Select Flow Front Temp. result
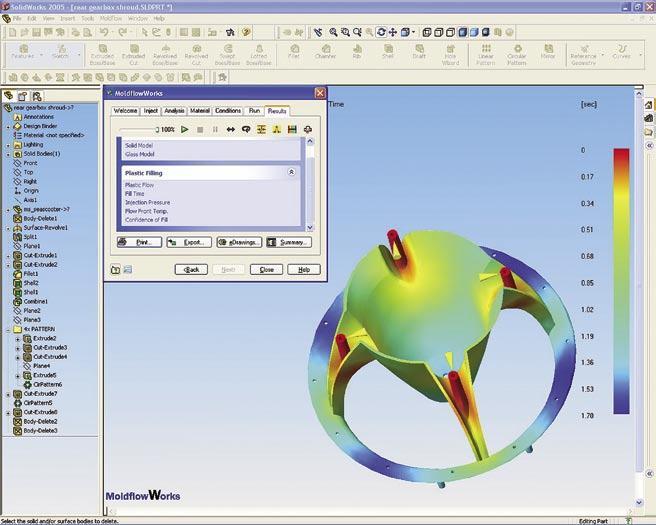 tap(146, 211)
